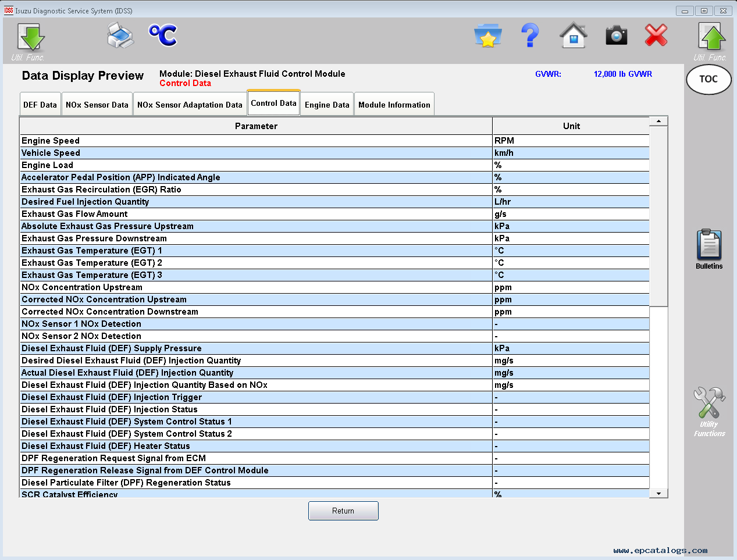Select DEF Injection Trigger row
This screenshot has width=737, height=560.
(x=334, y=397)
